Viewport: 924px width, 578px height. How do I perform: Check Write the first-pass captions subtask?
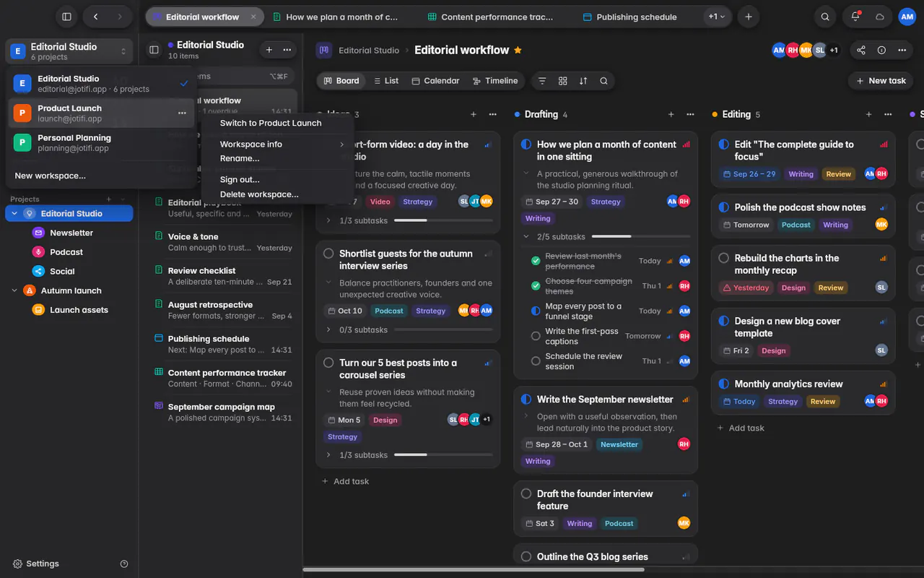[x=536, y=336]
